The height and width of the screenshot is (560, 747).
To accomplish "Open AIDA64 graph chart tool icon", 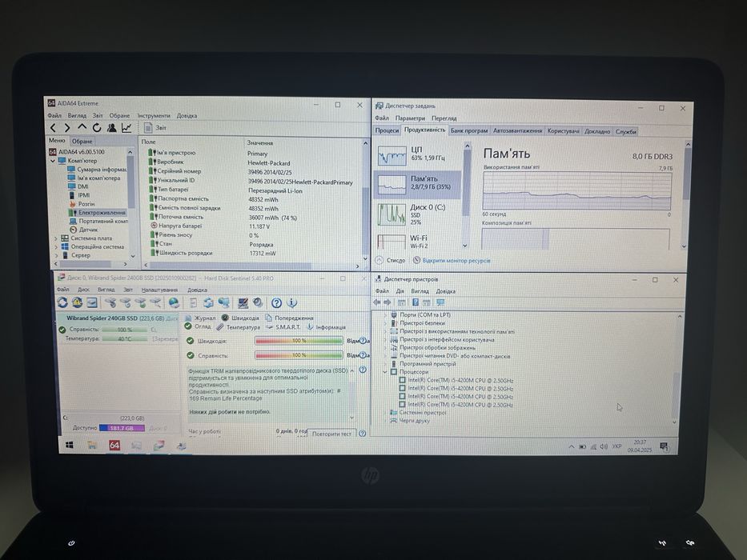I will click(x=127, y=128).
